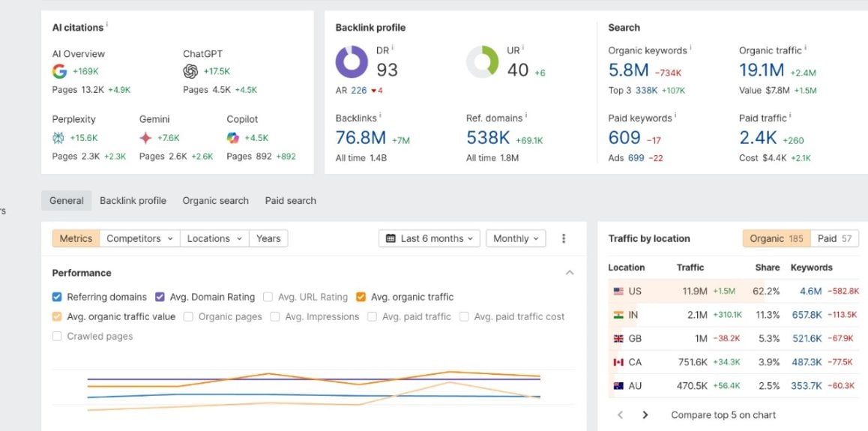This screenshot has height=431, width=868.
Task: Click the Google AI Overview icon
Action: [59, 71]
